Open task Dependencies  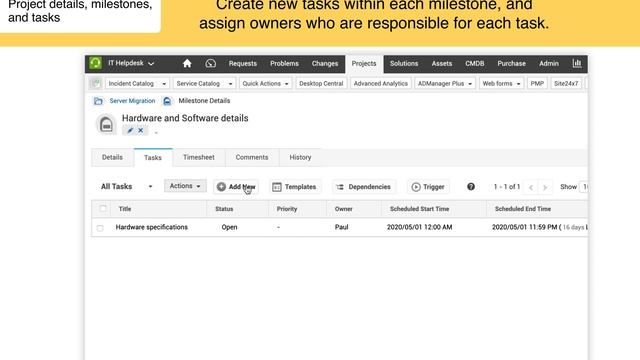[364, 187]
